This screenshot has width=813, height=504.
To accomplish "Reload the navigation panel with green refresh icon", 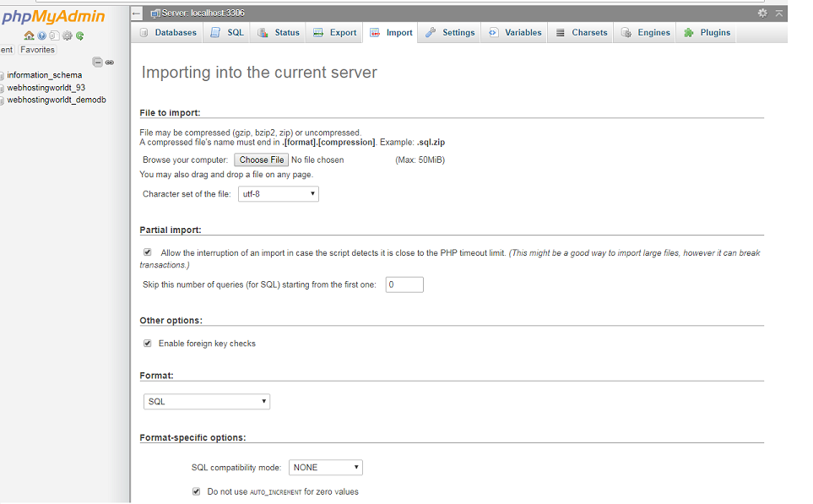I will click(x=79, y=36).
